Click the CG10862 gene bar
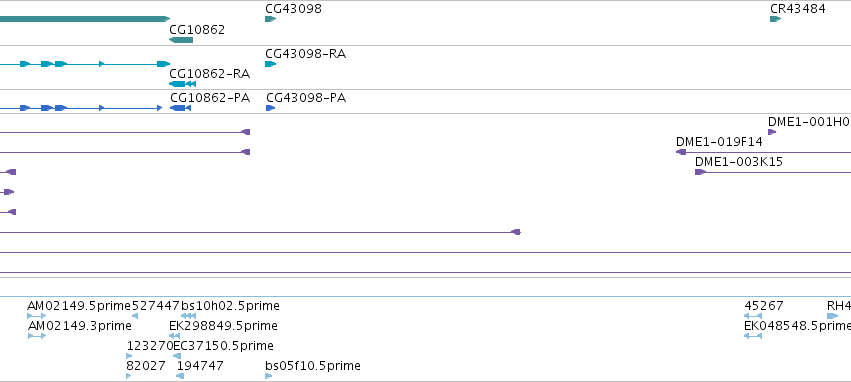Image resolution: width=851 pixels, height=382 pixels. click(x=181, y=40)
